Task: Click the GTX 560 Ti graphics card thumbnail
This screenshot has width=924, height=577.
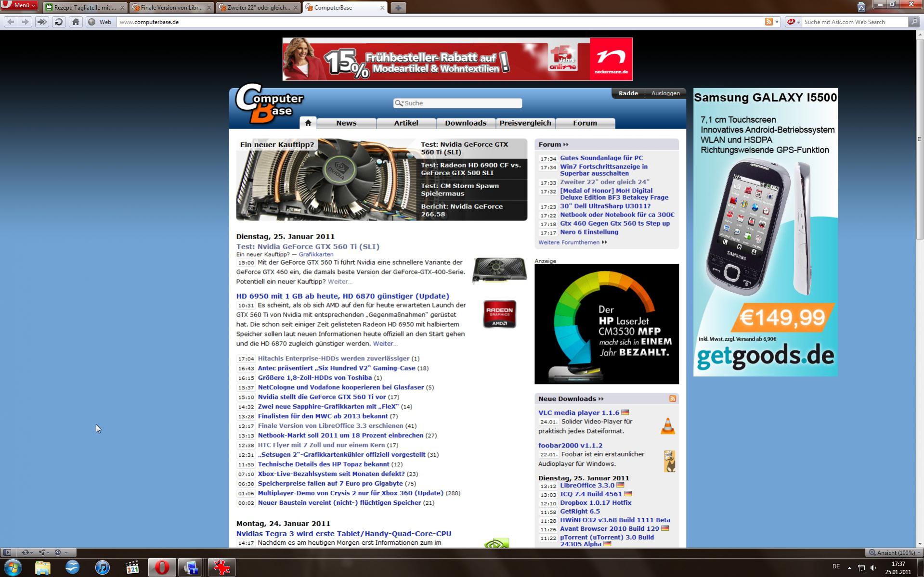Action: [499, 270]
